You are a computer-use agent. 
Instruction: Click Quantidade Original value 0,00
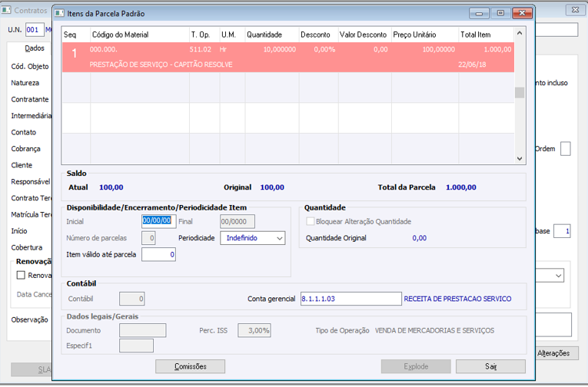(419, 238)
